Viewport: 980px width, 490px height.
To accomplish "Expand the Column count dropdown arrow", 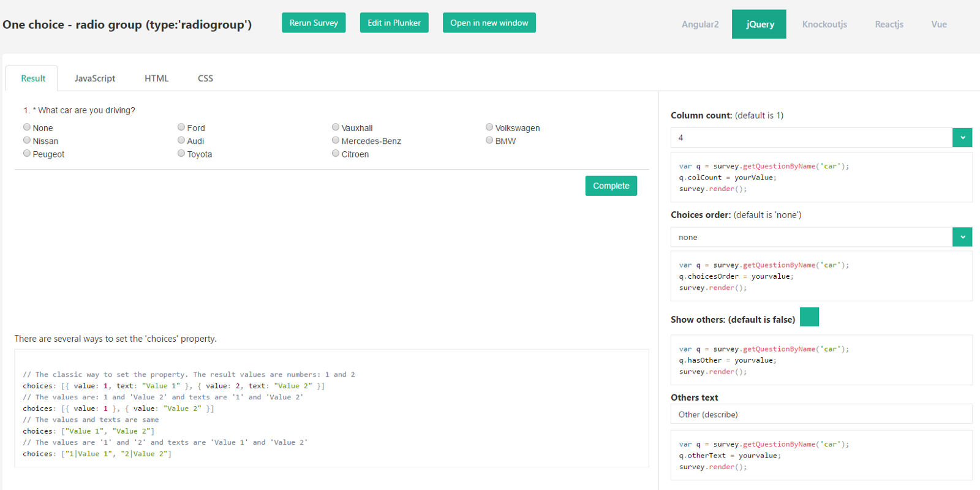I will pos(962,138).
